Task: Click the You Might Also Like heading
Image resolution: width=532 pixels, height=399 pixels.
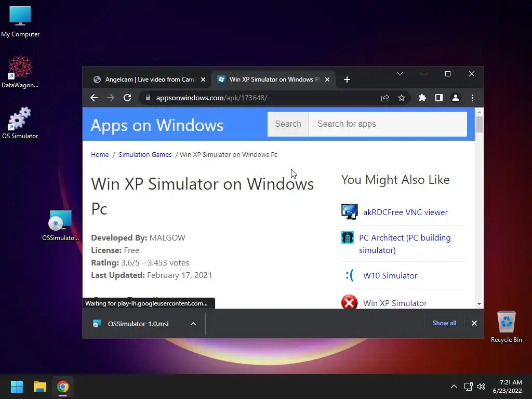Action: tap(395, 180)
